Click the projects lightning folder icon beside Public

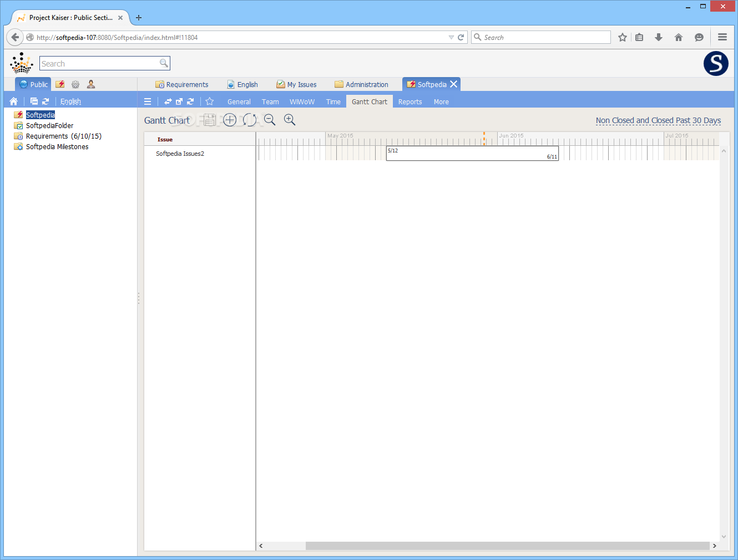click(60, 84)
